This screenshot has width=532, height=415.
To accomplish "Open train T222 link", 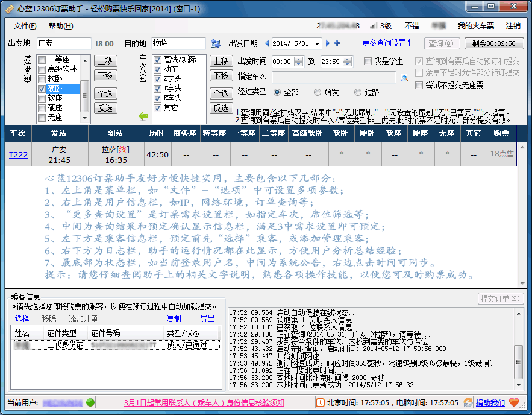I will pyautogui.click(x=18, y=154).
